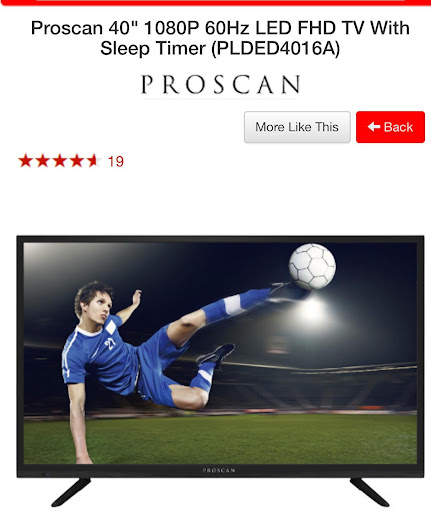
Task: Click the TV's right stand leg
Action: point(370,492)
